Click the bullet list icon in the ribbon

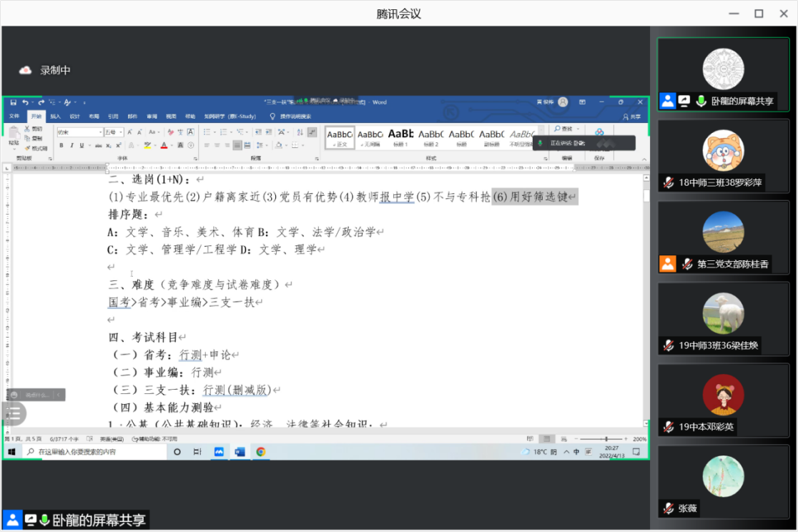pyautogui.click(x=206, y=132)
